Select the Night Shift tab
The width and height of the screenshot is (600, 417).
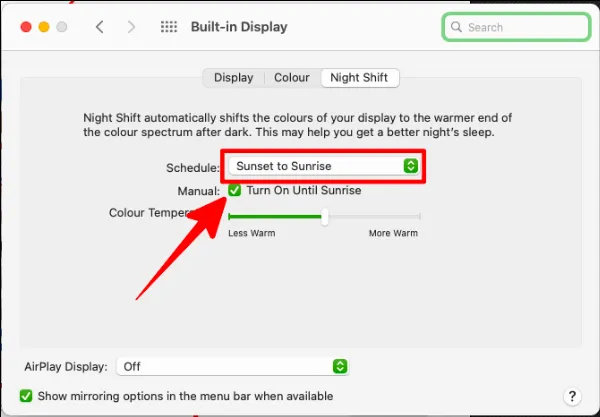[359, 77]
